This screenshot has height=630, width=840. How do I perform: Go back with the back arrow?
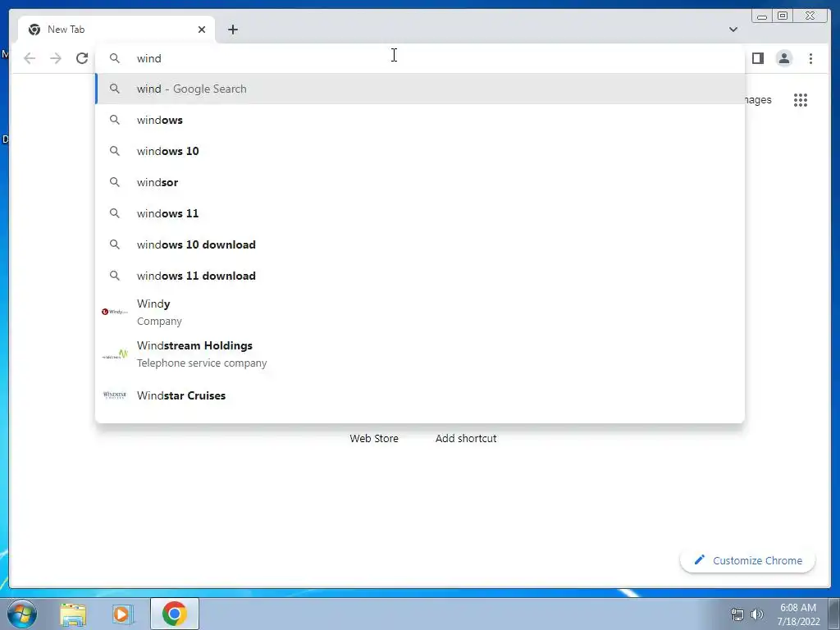coord(30,58)
